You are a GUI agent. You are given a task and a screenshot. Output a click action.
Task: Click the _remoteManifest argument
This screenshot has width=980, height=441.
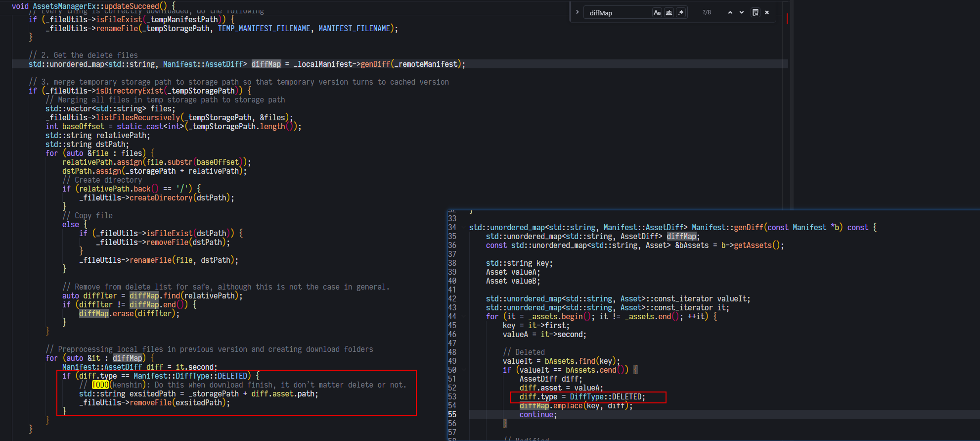(x=426, y=64)
